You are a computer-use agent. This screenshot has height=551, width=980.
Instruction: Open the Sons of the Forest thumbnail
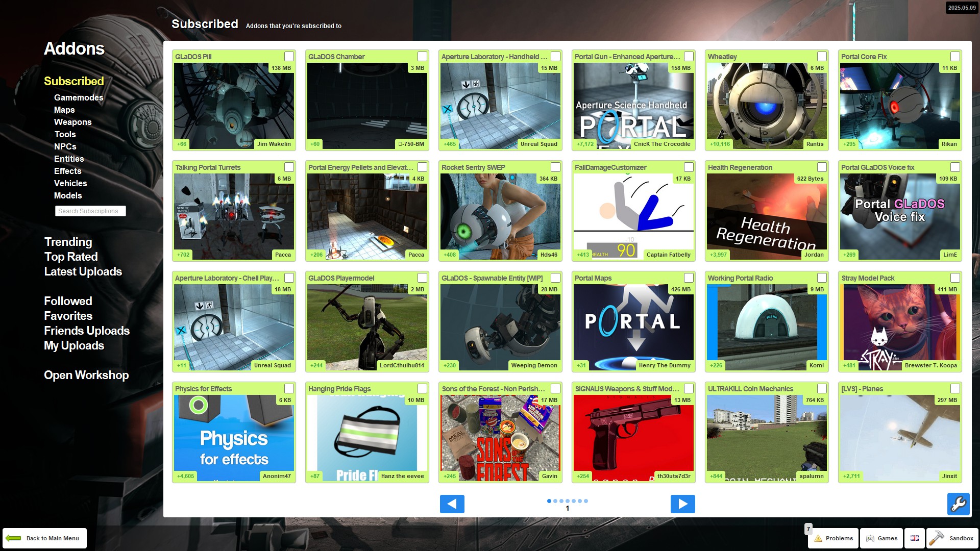click(500, 438)
